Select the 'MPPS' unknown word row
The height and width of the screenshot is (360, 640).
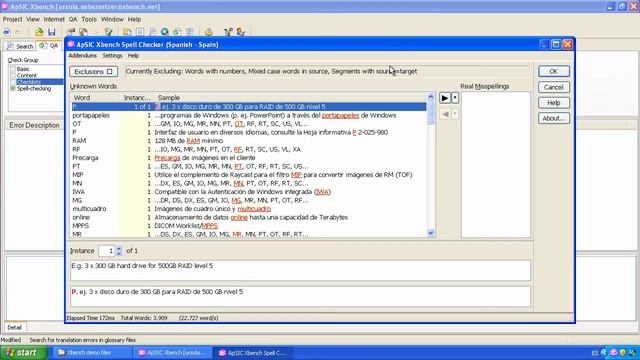pos(249,226)
